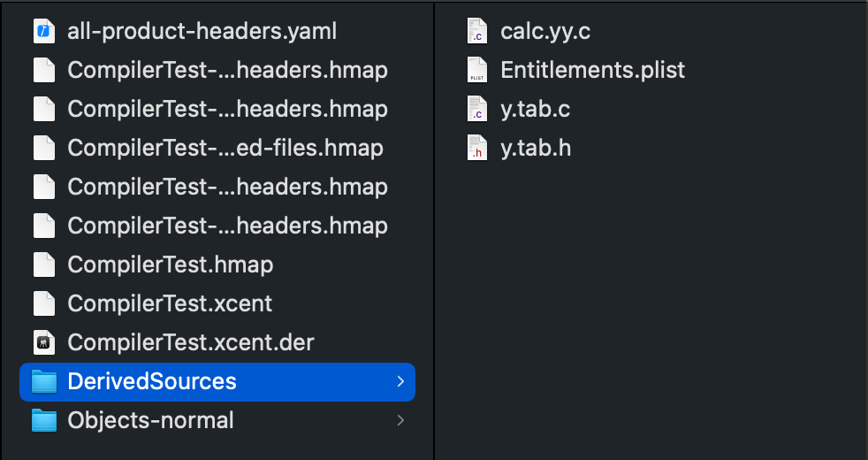
Task: Click the CompilerTest.xcent.der certificate icon
Action: (x=44, y=342)
